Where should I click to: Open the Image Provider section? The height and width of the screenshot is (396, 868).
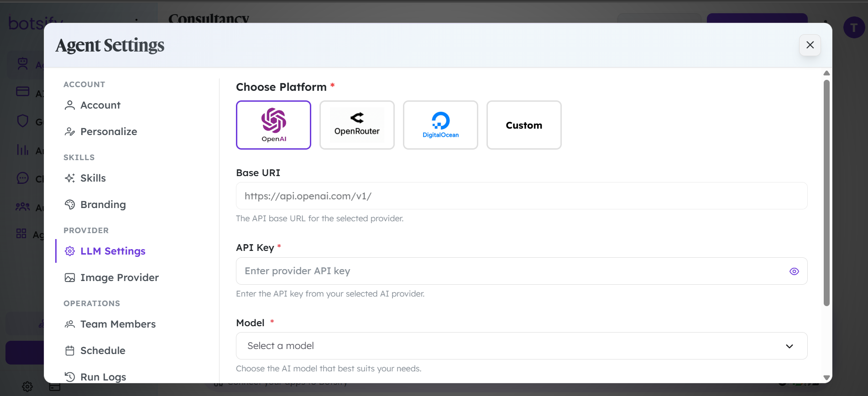tap(112, 278)
